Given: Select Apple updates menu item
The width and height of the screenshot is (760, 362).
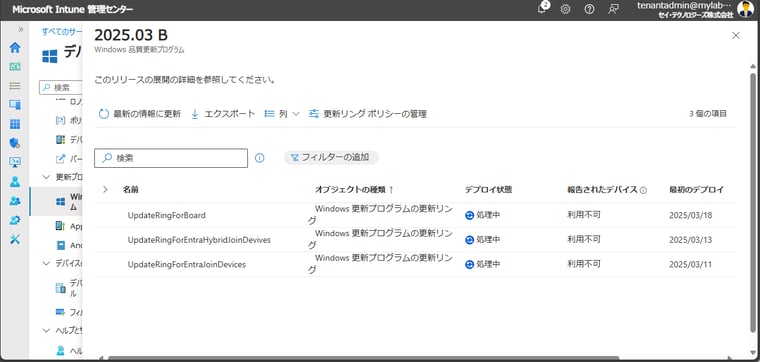Looking at the screenshot, I should 68,226.
